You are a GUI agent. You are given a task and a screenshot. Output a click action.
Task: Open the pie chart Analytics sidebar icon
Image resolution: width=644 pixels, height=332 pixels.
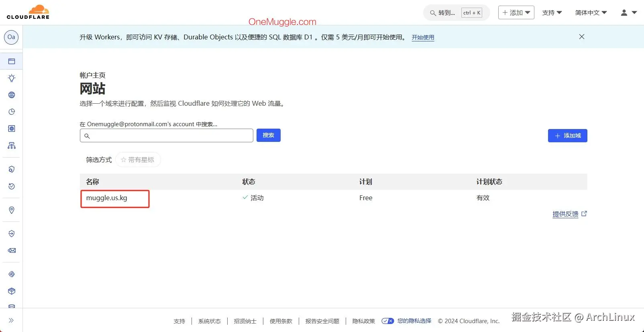pyautogui.click(x=12, y=112)
